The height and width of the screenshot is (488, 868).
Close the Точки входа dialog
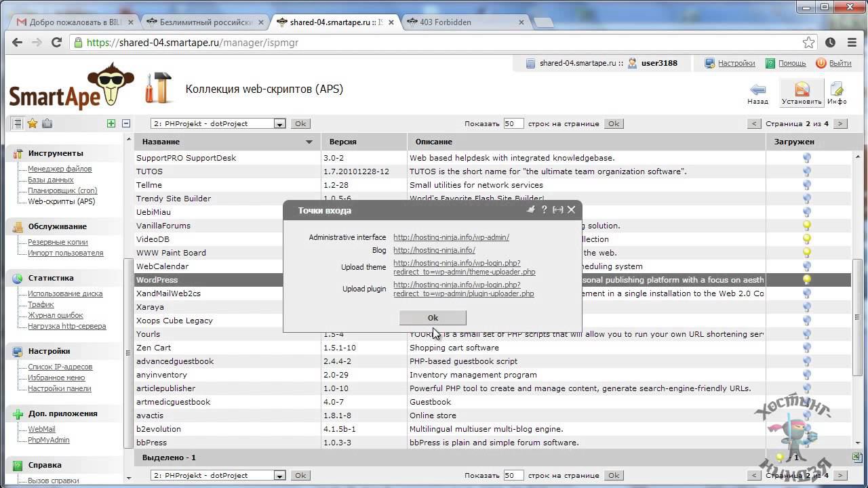click(571, 209)
